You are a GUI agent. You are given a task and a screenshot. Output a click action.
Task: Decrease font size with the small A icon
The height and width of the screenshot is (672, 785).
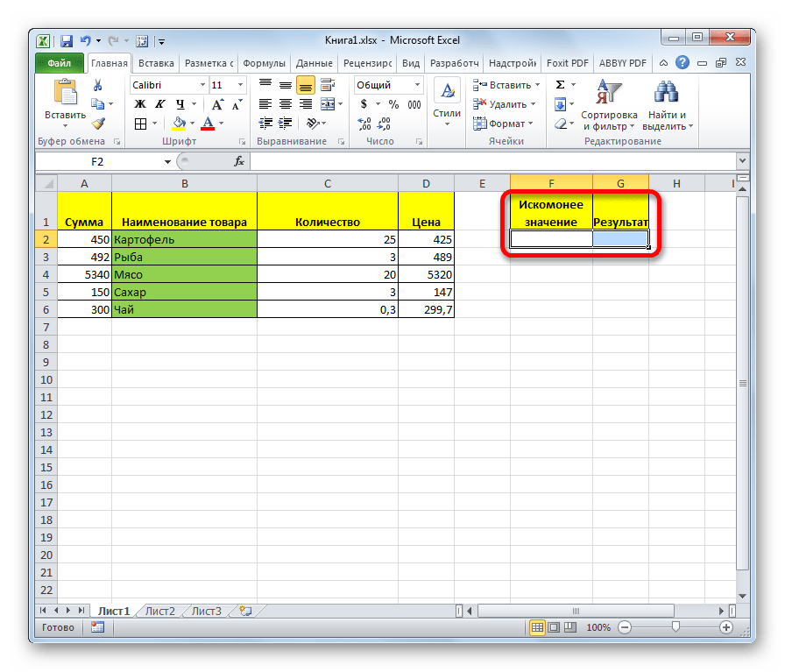pos(237,104)
